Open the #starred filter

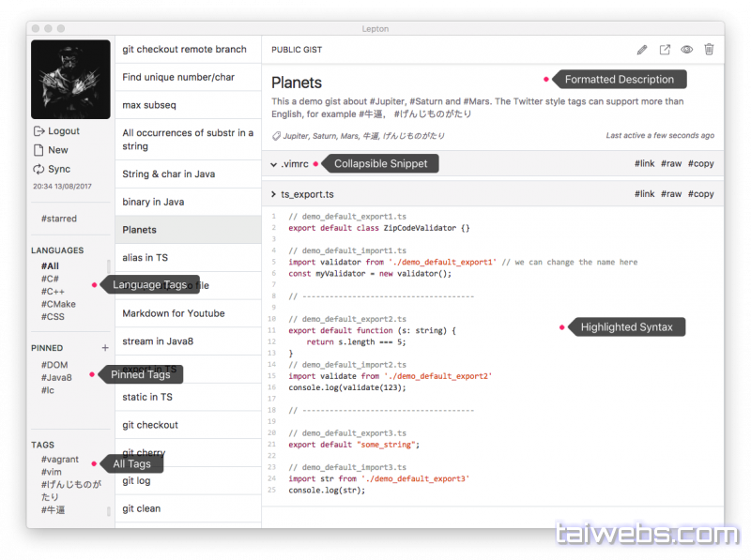(x=59, y=219)
